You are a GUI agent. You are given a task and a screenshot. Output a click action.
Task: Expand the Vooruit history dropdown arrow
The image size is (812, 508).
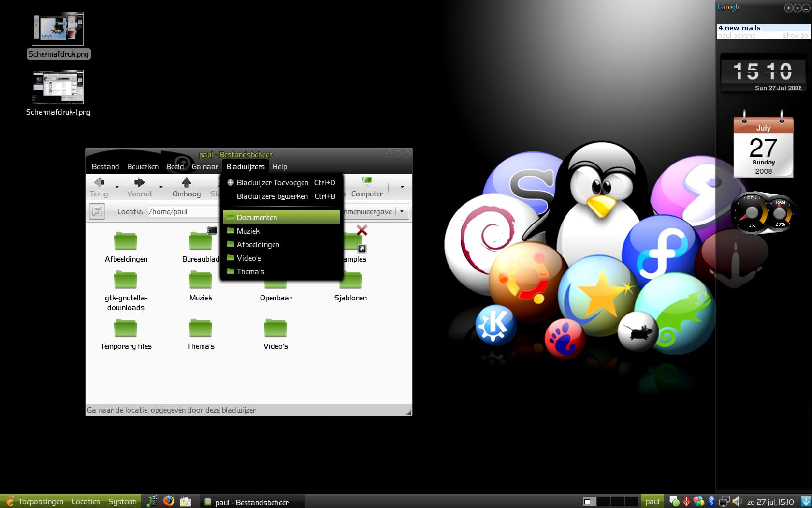point(161,187)
